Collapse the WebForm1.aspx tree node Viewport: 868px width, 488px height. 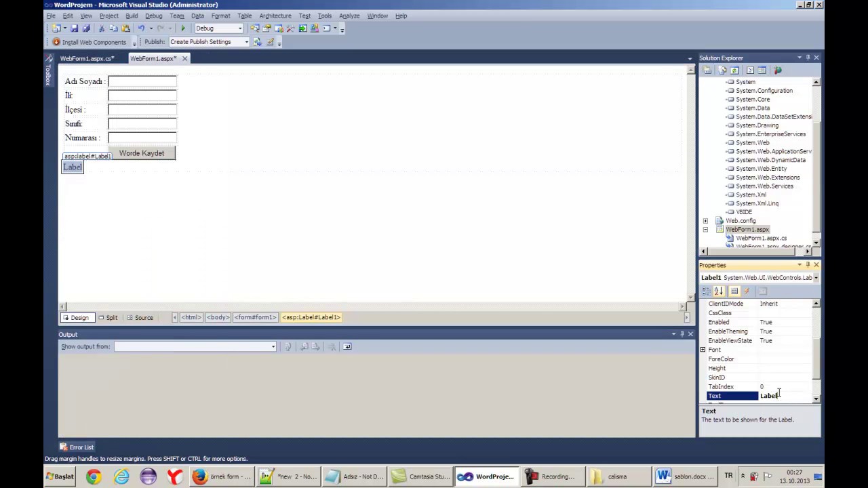pos(705,230)
